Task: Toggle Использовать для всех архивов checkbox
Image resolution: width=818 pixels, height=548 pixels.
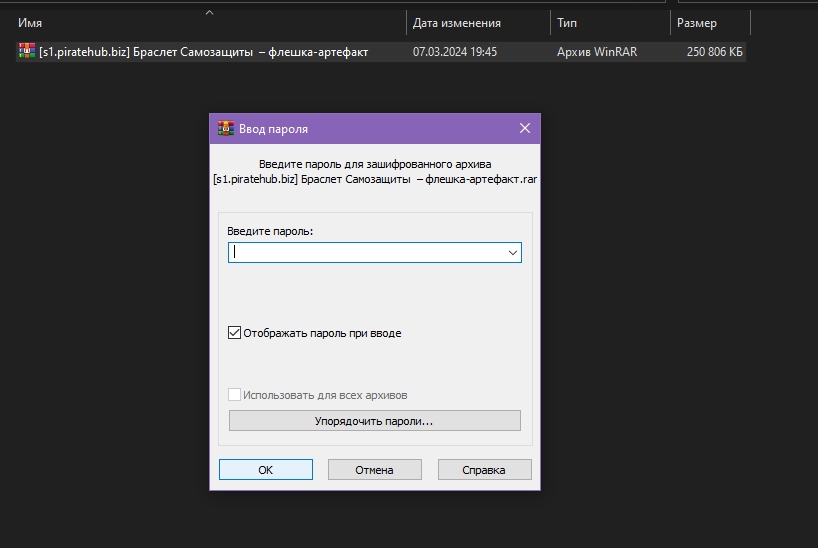Action: click(x=234, y=395)
